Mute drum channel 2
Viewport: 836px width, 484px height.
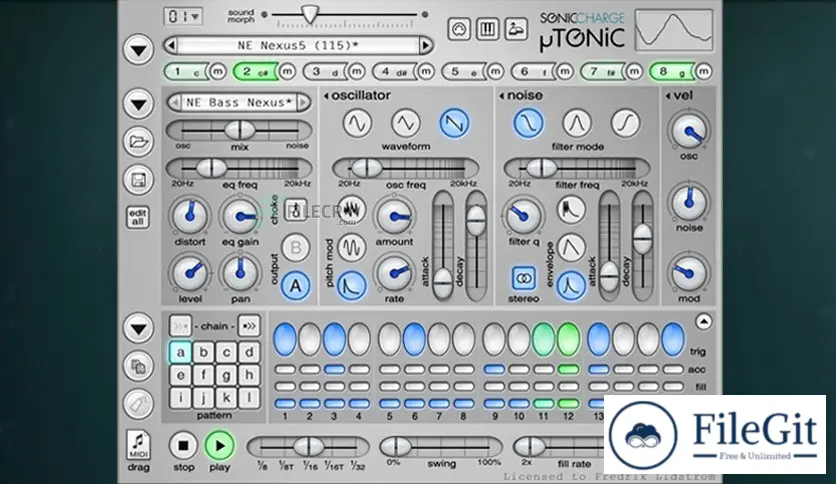(287, 71)
